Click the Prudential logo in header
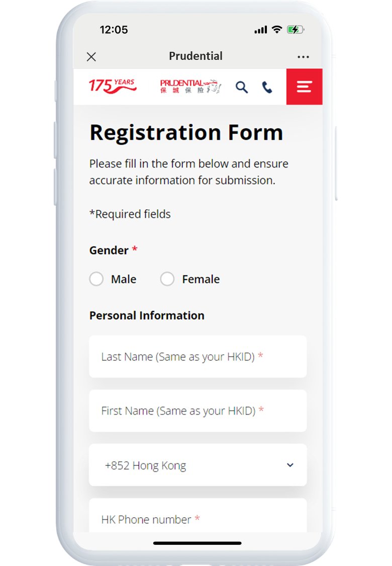 [190, 87]
